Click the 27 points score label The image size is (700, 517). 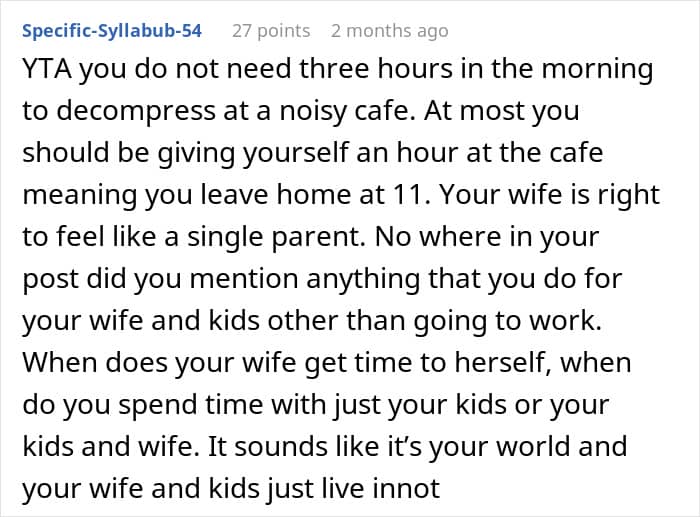point(271,31)
